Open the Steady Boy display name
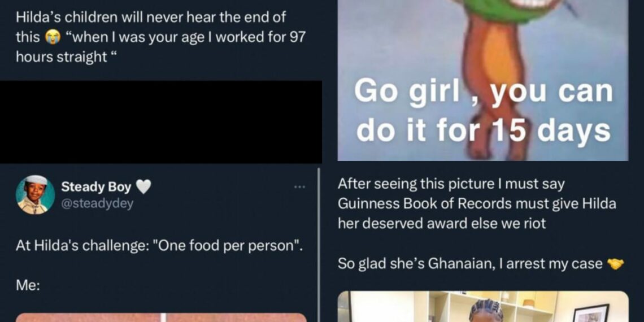Screen dimensions: 644x322 pyautogui.click(x=96, y=187)
